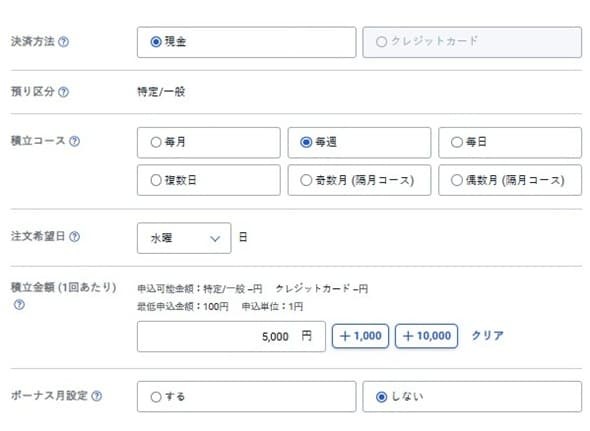This screenshot has height=431, width=590.
Task: Select 奇数月 (隔月コース) option
Action: pyautogui.click(x=359, y=180)
